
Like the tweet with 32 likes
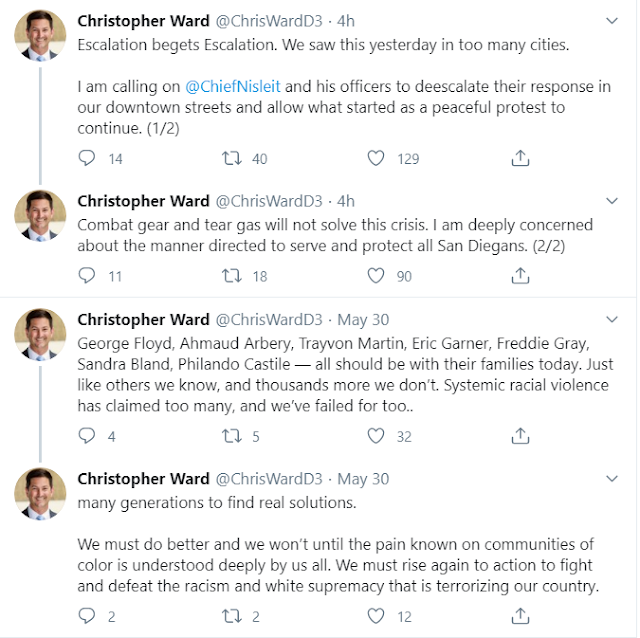(376, 436)
